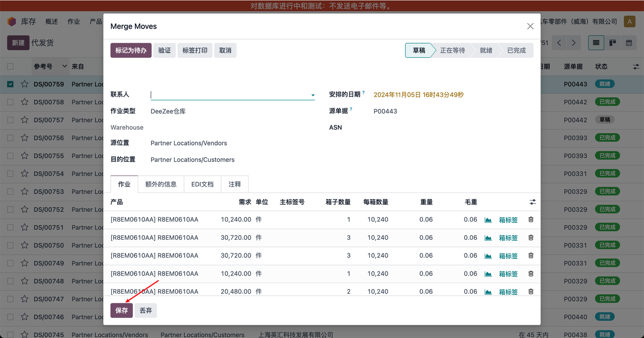The height and width of the screenshot is (338, 644).
Task: Switch to the 额外的信息 tab
Action: click(161, 184)
